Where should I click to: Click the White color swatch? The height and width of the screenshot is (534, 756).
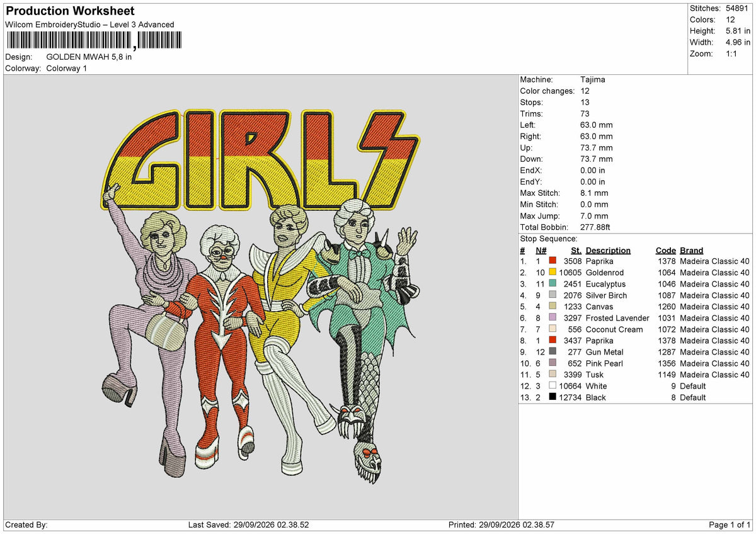[553, 385]
